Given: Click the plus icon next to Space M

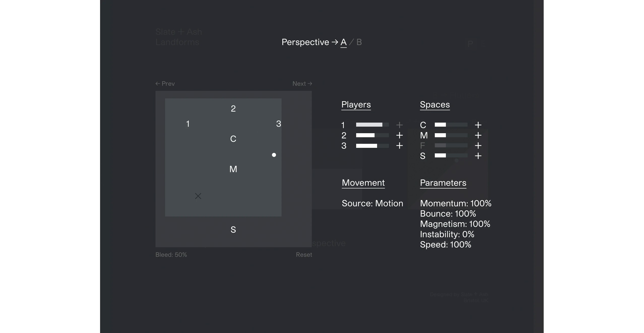Looking at the screenshot, I should point(478,135).
